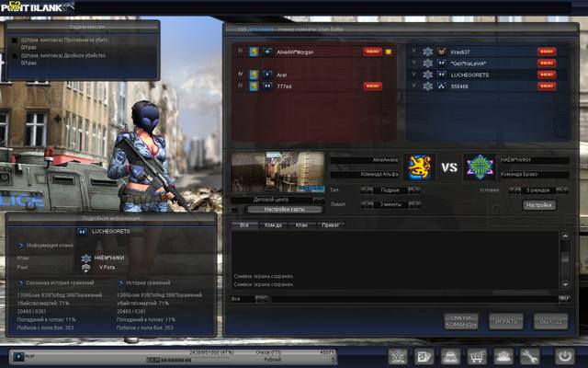The width and height of the screenshot is (588, 368).
Task: Click the Выход button
Action: coord(550,321)
